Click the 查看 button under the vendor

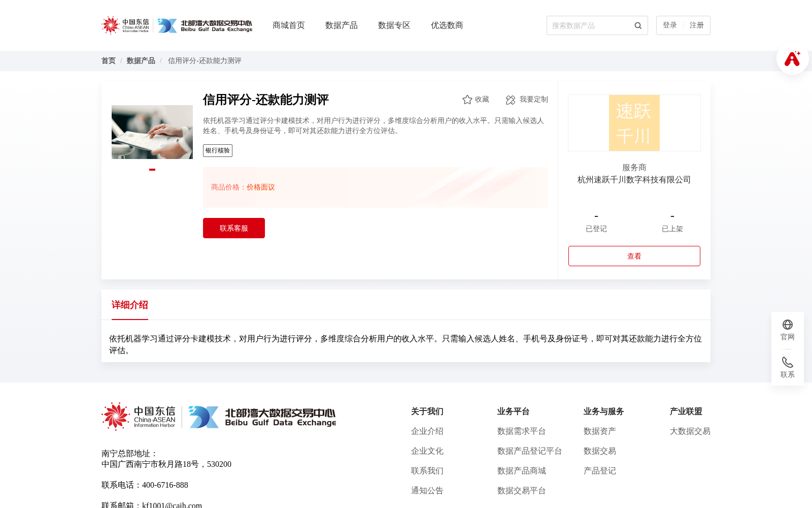pyautogui.click(x=634, y=256)
